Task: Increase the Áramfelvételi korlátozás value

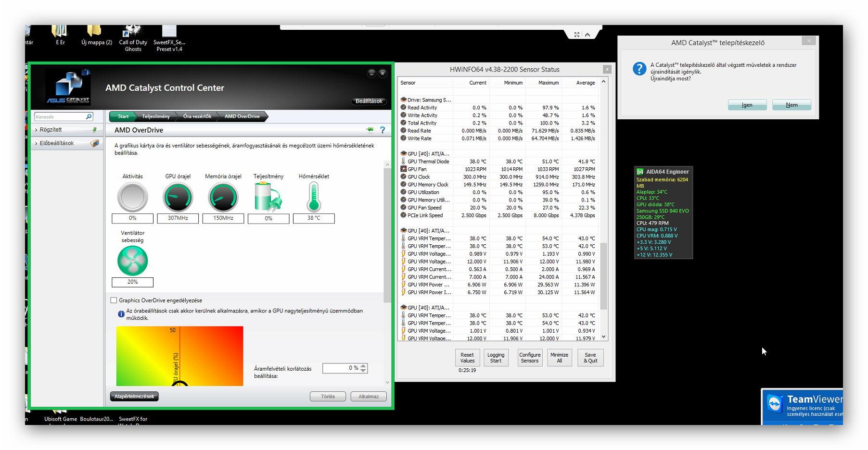Action: (x=364, y=366)
